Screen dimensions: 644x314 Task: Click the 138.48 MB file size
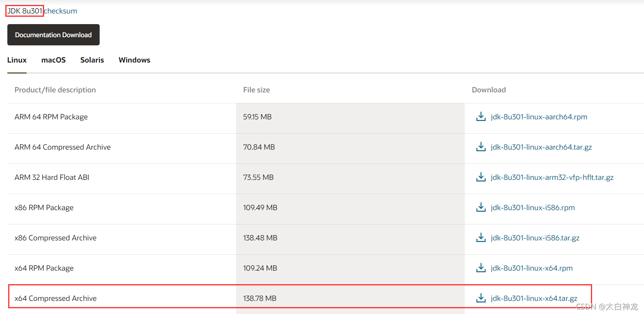coord(260,238)
